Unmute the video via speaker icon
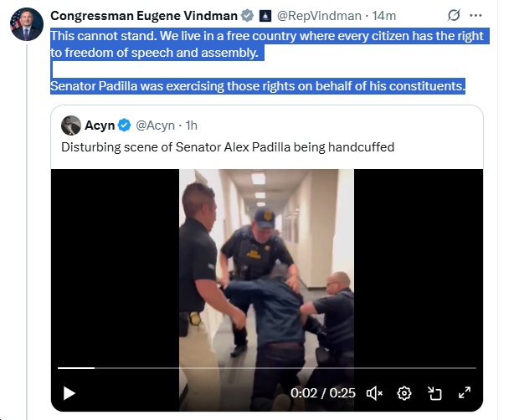The height and width of the screenshot is (420, 514). pos(374,393)
